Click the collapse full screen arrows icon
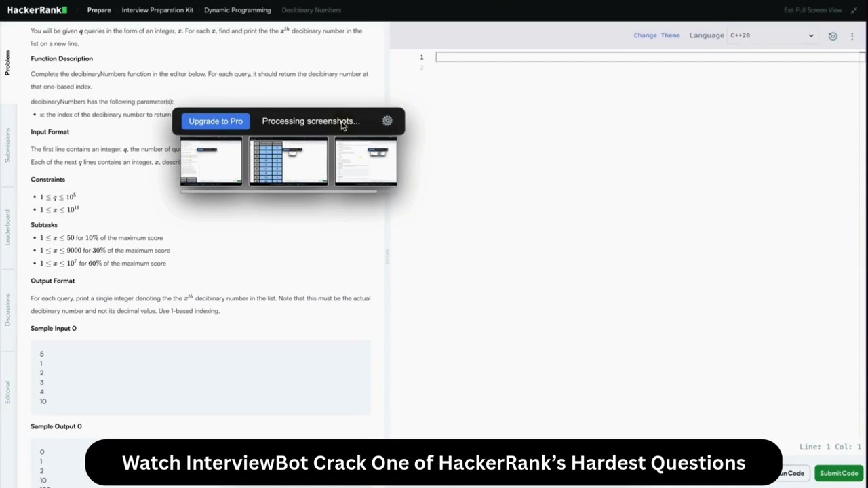Viewport: 868px width, 488px height. (854, 10)
